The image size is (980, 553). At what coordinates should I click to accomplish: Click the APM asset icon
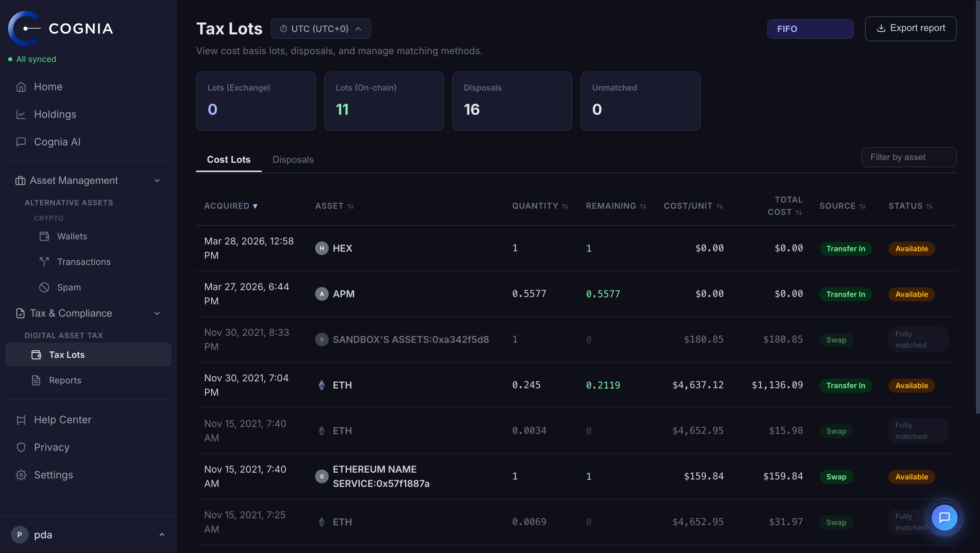coord(322,294)
